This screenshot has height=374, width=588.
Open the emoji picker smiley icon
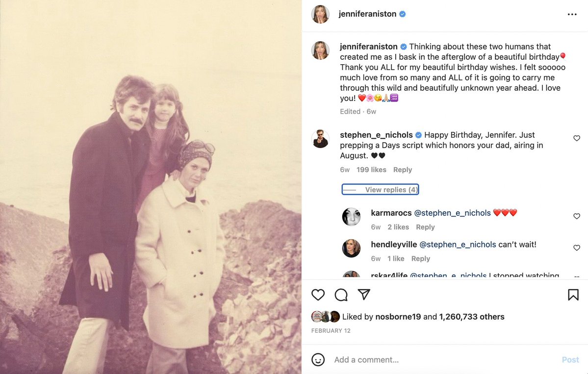[318, 360]
